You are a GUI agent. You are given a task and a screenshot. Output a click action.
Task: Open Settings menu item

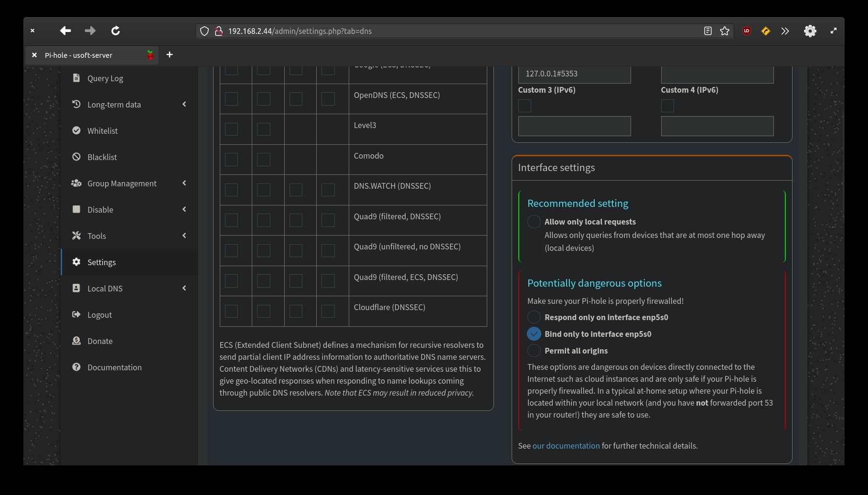(x=129, y=262)
